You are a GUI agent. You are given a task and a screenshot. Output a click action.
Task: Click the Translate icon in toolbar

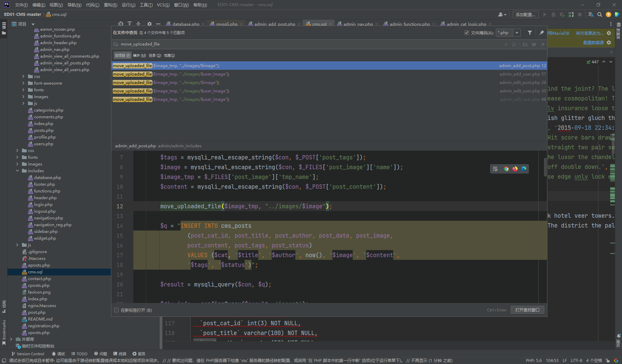point(591,14)
